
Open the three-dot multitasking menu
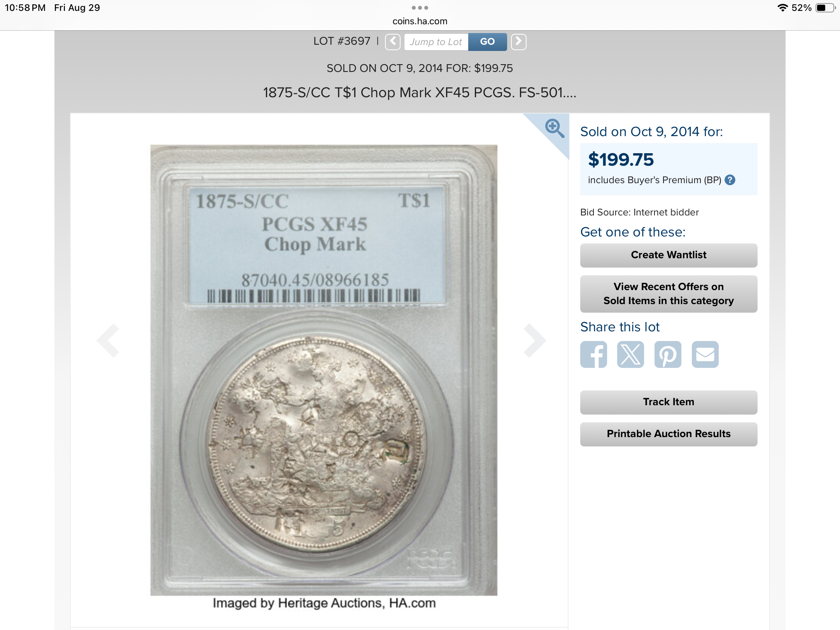click(420, 8)
